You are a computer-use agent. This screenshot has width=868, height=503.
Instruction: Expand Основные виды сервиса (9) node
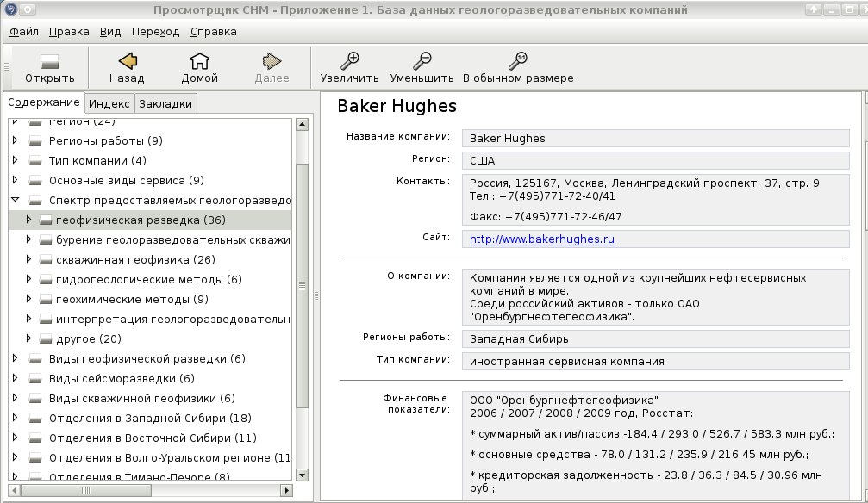tap(15, 180)
